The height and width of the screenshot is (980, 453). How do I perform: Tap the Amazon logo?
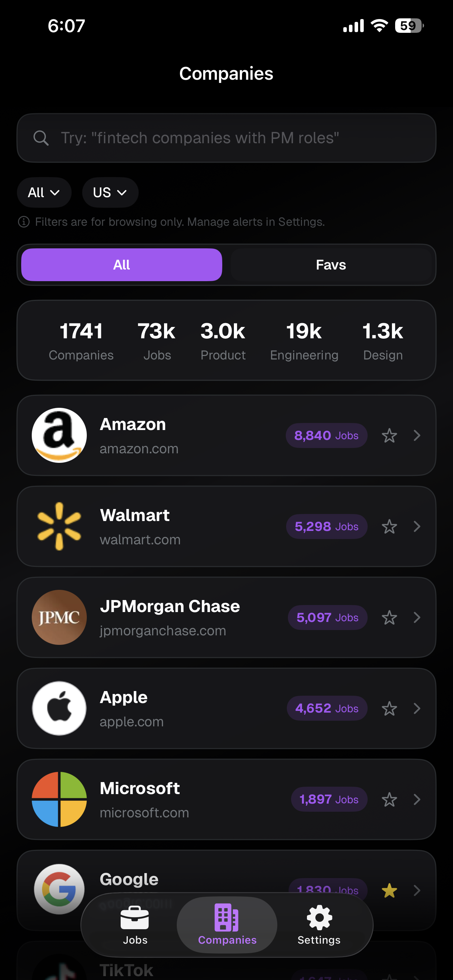[x=59, y=435]
